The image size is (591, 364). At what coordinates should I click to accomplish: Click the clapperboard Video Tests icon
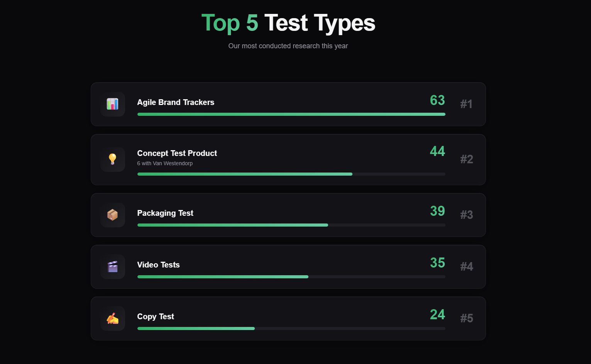[112, 267]
